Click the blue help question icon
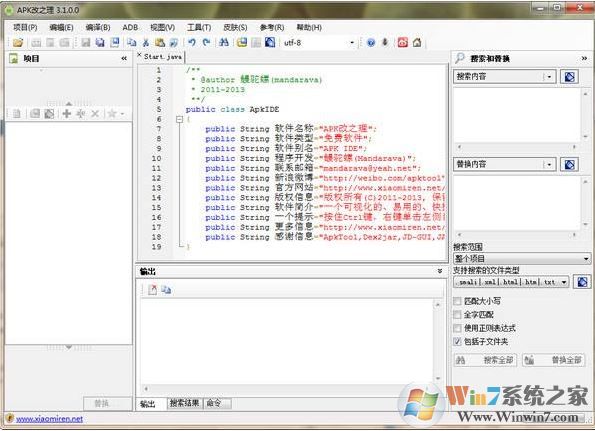Screen dimensions: 595x431 tap(371, 42)
